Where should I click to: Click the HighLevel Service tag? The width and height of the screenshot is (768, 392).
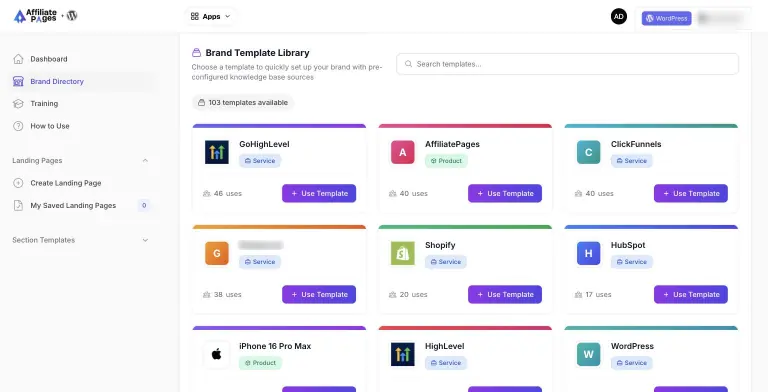[446, 363]
